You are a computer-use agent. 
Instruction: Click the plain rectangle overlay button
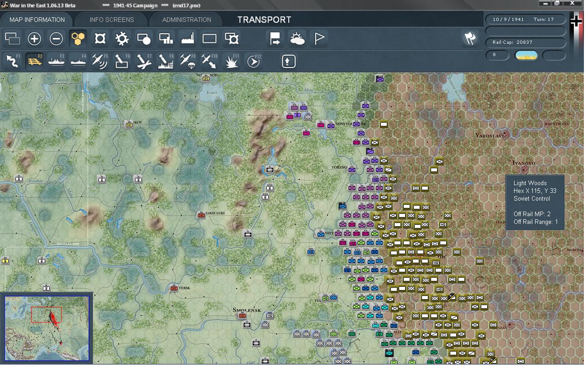coord(209,39)
